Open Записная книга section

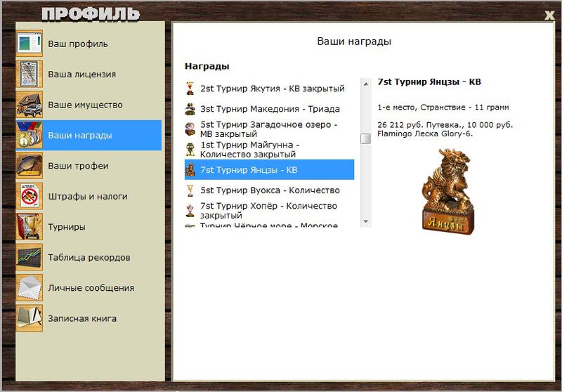pyautogui.click(x=89, y=318)
